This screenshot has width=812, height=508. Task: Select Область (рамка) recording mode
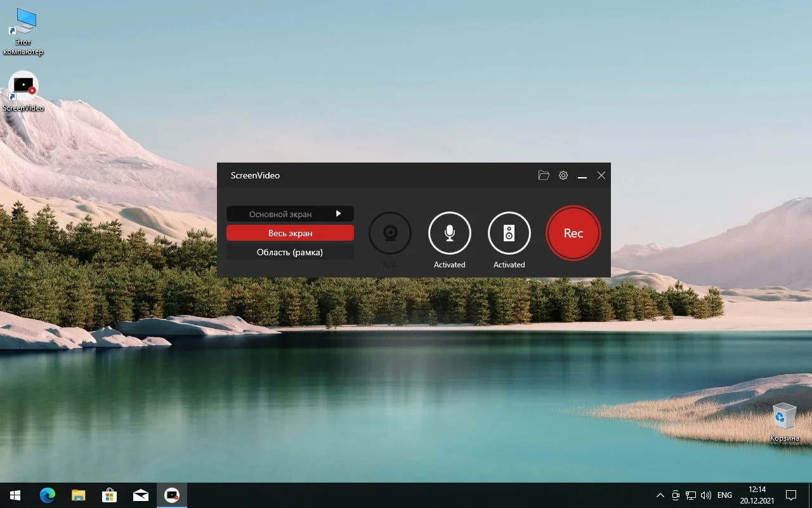[290, 252]
